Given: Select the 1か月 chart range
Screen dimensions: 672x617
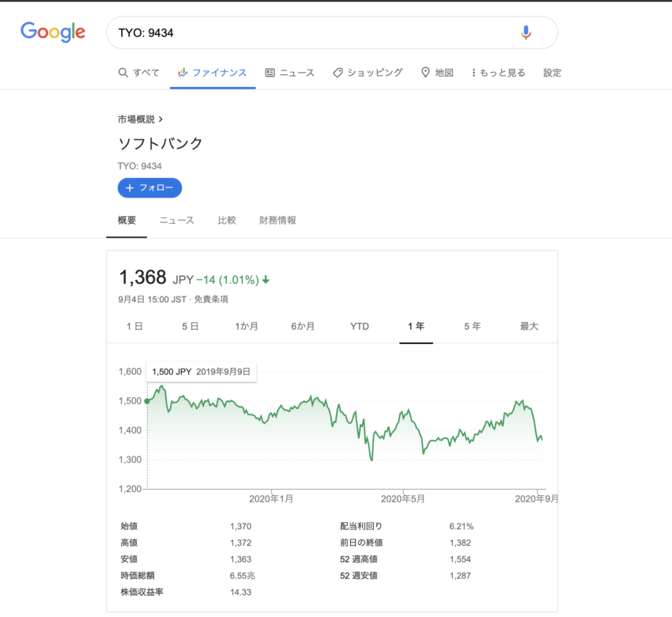Looking at the screenshot, I should point(247,326).
